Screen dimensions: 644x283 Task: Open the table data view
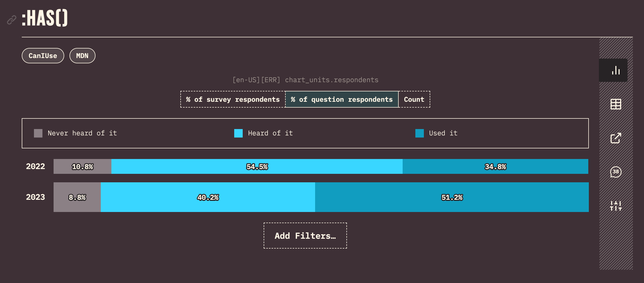pos(615,104)
